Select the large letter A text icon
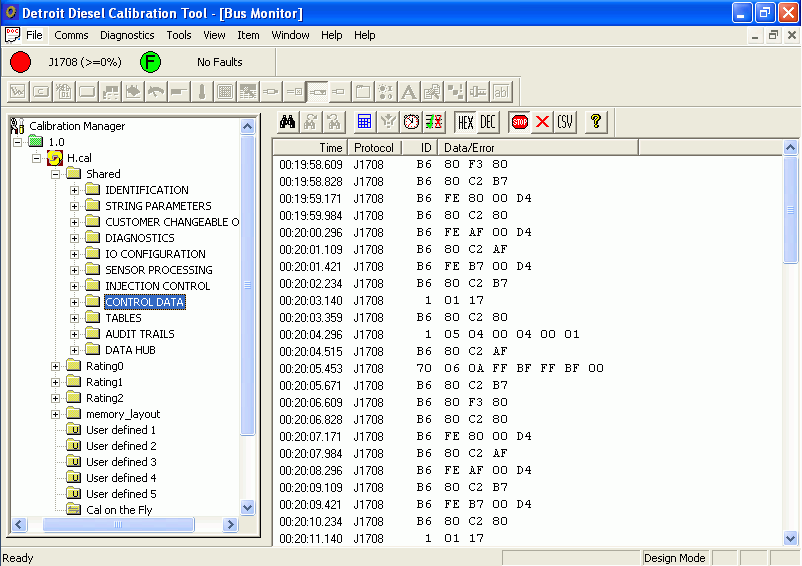The image size is (802, 566). click(409, 92)
